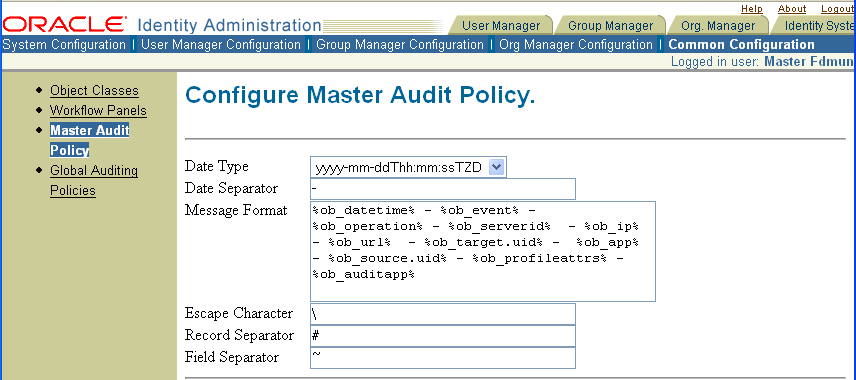Click the Logged in user text

(x=763, y=61)
